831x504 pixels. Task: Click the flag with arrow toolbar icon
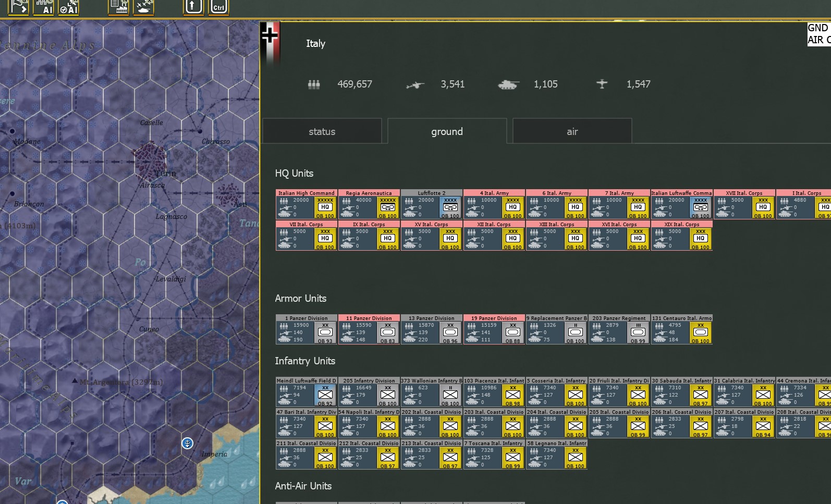(18, 7)
